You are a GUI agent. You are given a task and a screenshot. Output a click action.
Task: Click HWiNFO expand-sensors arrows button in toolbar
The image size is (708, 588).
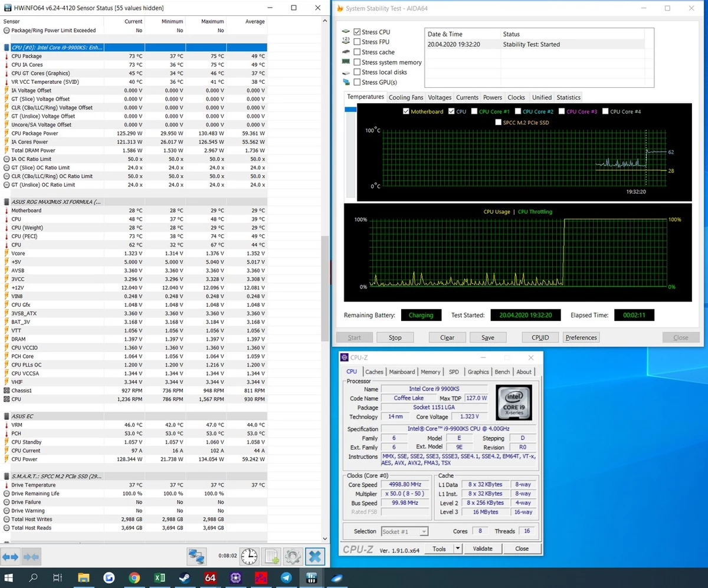coord(12,556)
